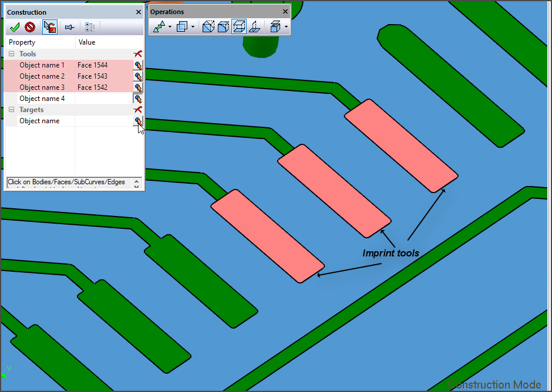Toggle the highlighted imprint operation button
Image resolution: width=552 pixels, height=392 pixels.
(x=238, y=27)
